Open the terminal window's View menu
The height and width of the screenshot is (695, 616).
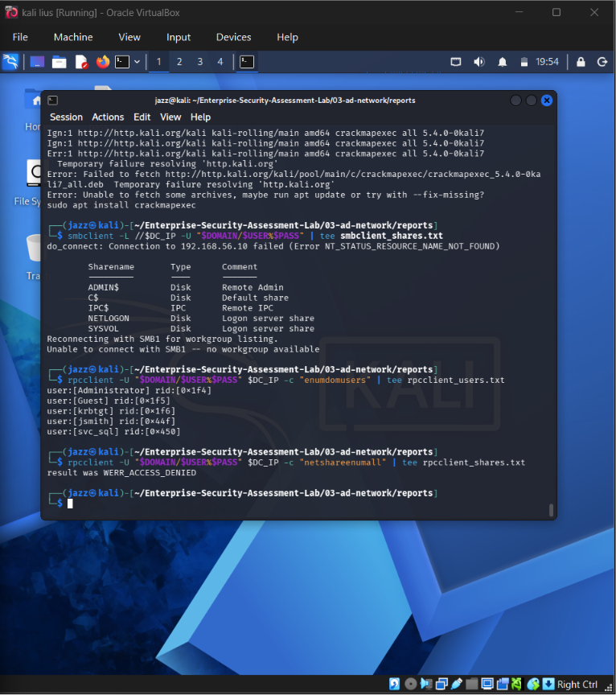[170, 117]
